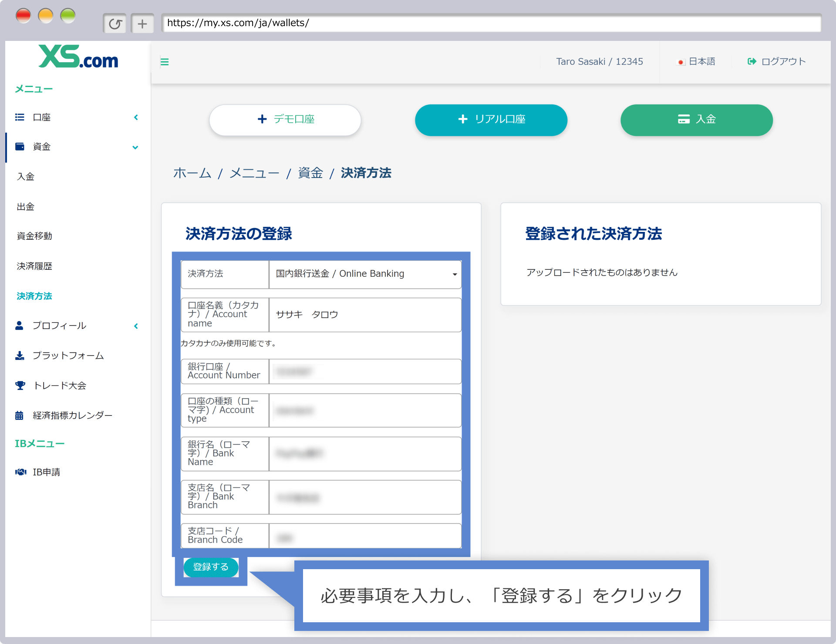Reload the page with refresh button

coord(115,23)
